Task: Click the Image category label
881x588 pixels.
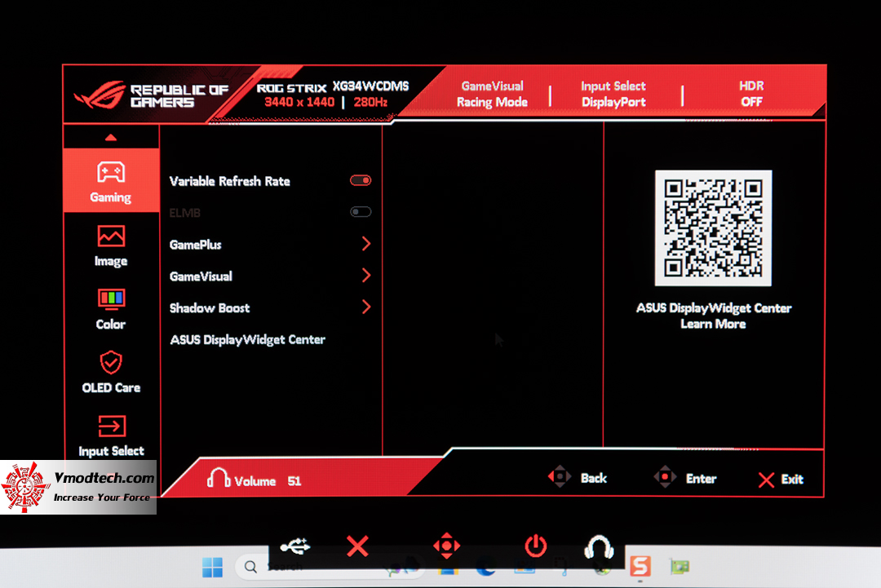Action: [111, 261]
